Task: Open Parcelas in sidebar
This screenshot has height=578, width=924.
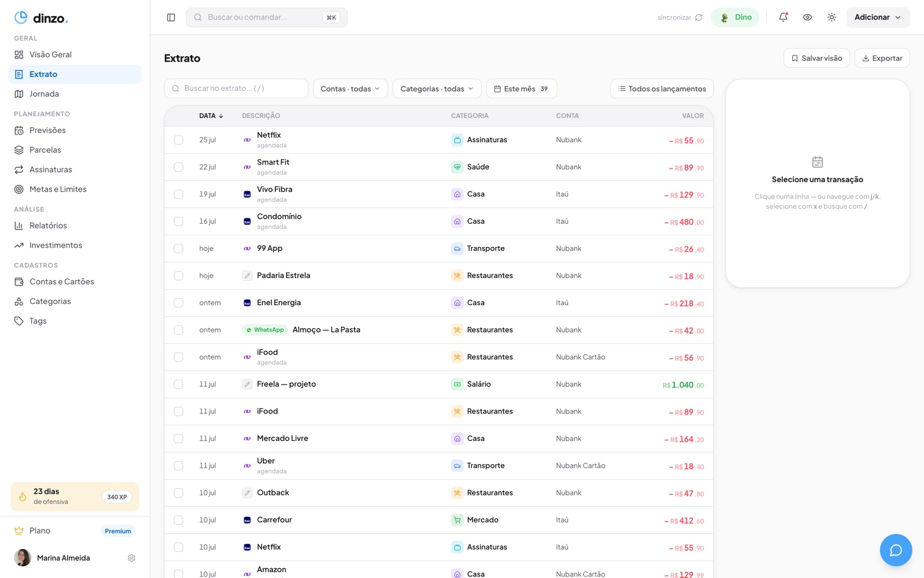Action: pyautogui.click(x=74, y=150)
